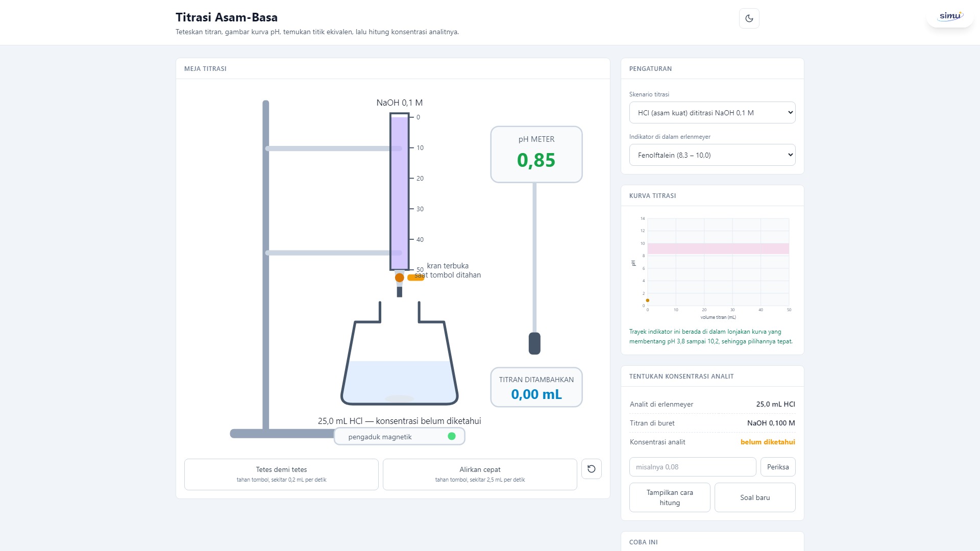
Task: Click the orange burette stopcock knob
Action: click(x=399, y=278)
